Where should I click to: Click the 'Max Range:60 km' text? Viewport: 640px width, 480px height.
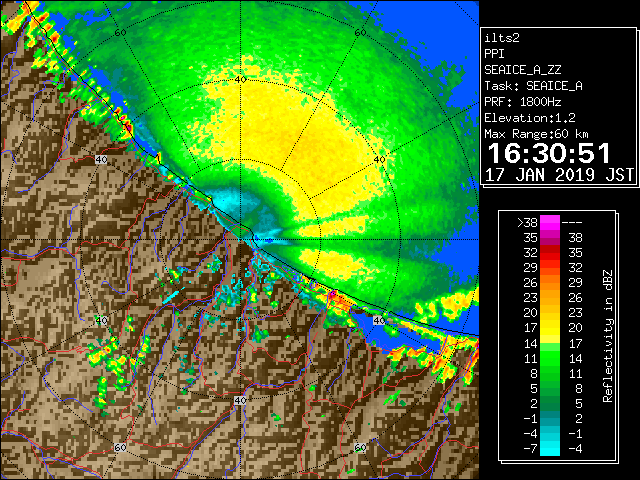coord(537,134)
